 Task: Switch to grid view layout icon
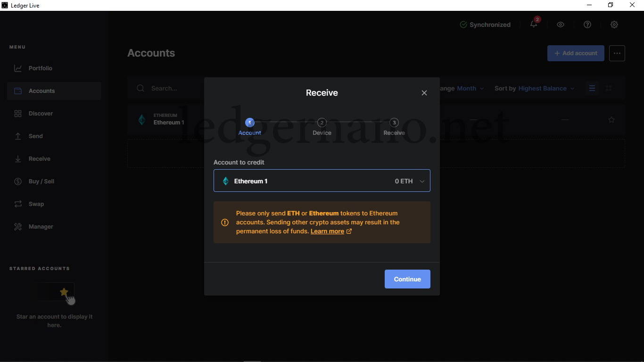(x=609, y=88)
